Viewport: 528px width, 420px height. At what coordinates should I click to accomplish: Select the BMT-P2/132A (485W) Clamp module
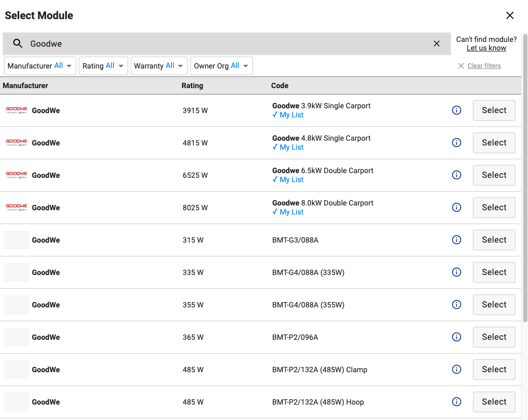pyautogui.click(x=494, y=369)
